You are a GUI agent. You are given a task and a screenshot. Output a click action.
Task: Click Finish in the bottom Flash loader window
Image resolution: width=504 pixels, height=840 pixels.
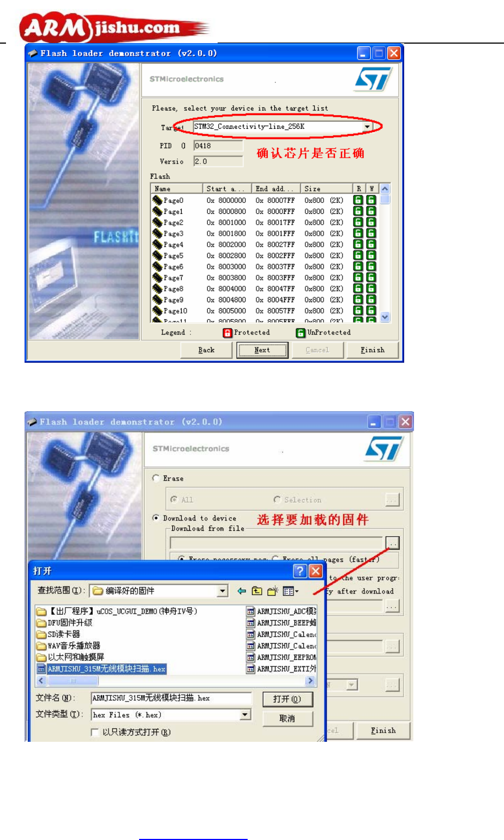pos(383,730)
